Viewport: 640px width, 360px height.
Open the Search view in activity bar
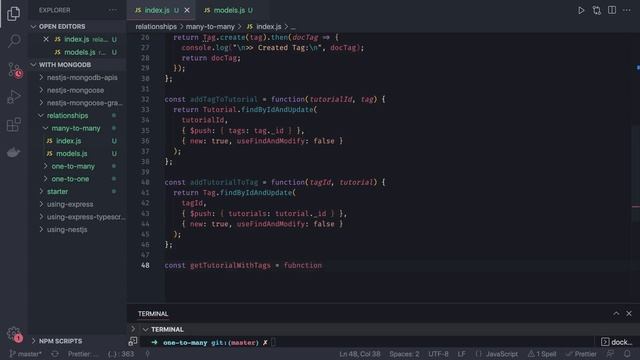point(13,41)
